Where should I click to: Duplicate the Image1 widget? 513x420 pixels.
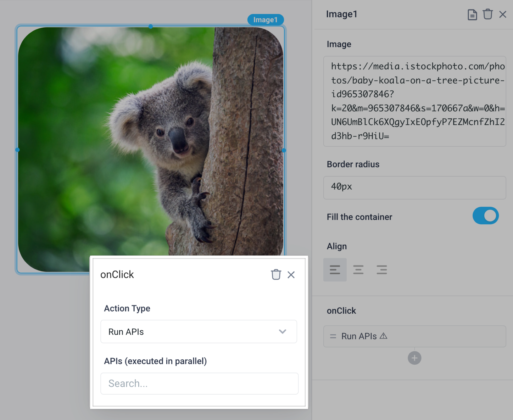[x=472, y=14]
